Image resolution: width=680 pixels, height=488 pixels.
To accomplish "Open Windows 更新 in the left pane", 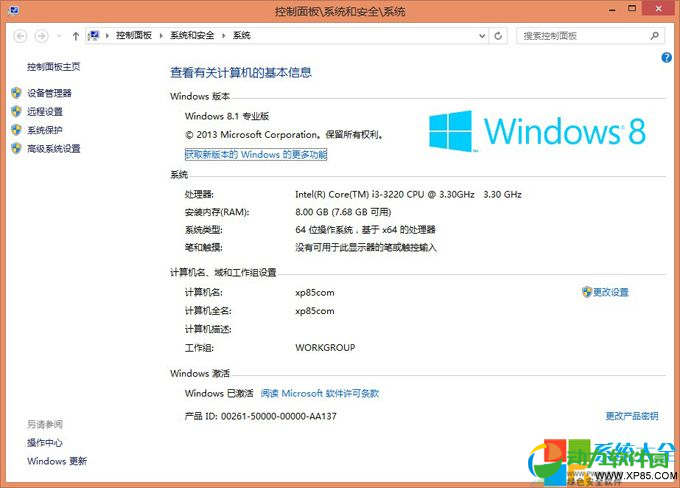I will (57, 461).
